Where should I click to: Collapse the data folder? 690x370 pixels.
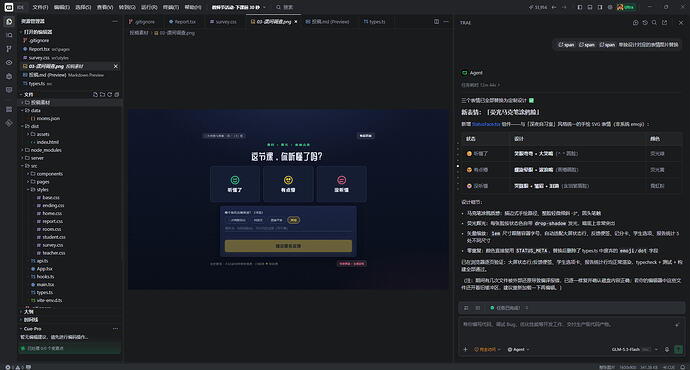pos(32,110)
